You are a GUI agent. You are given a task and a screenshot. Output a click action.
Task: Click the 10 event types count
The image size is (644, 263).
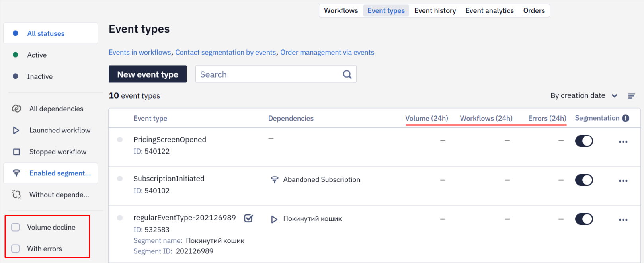pos(134,95)
